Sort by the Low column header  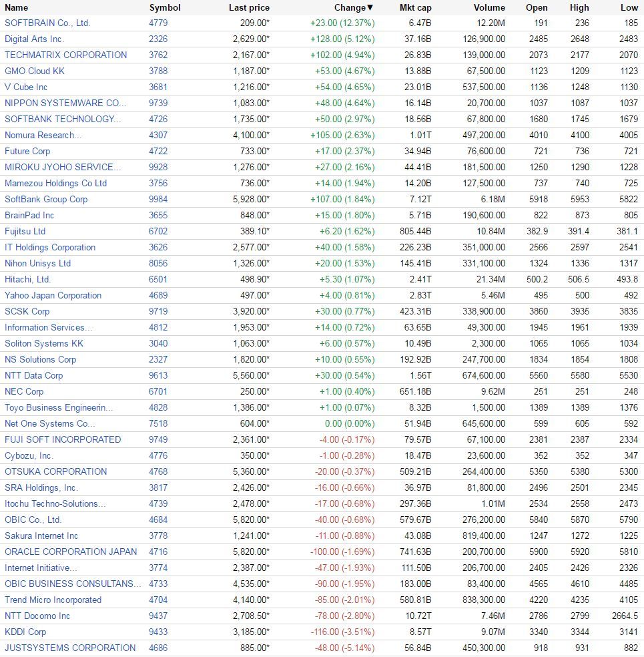[629, 7]
